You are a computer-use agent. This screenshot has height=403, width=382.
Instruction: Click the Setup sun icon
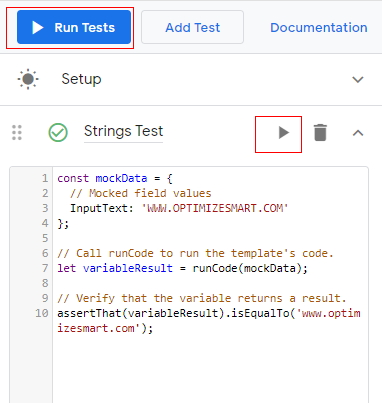(x=28, y=79)
